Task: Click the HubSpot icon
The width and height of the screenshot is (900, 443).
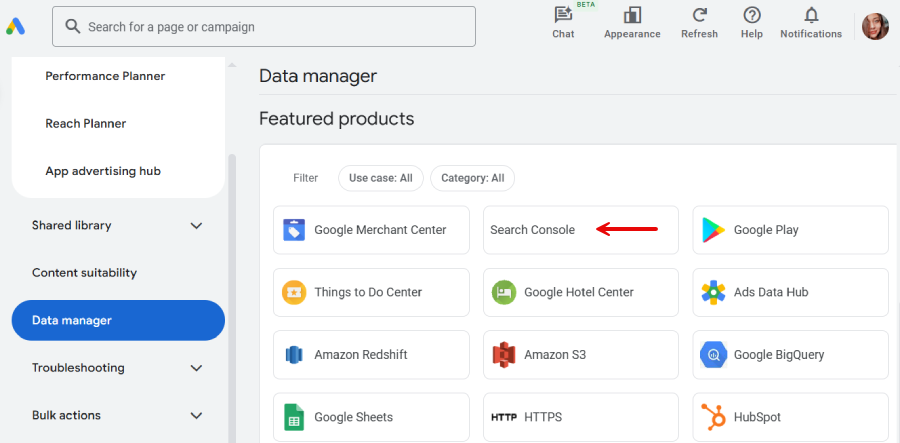Action: pyautogui.click(x=713, y=417)
